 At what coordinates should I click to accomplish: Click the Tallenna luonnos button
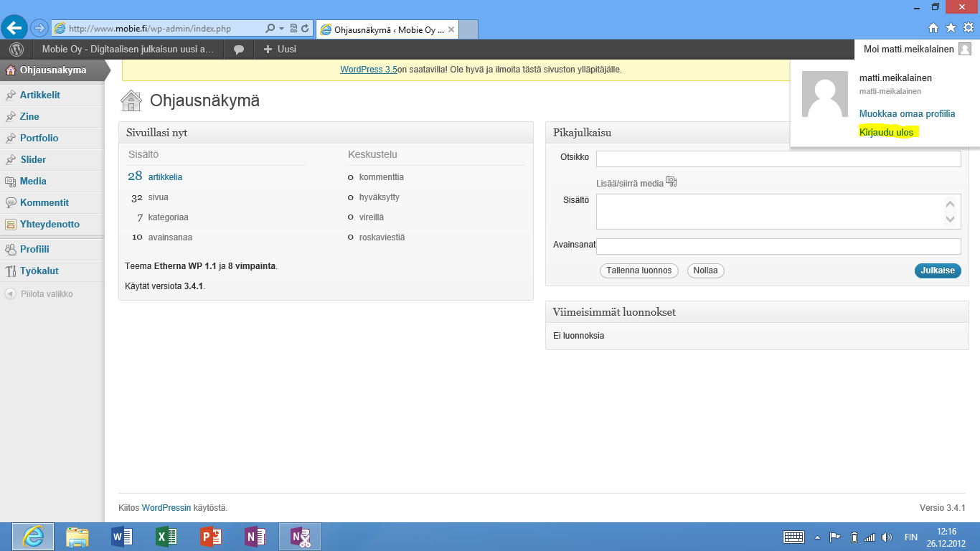pos(639,270)
